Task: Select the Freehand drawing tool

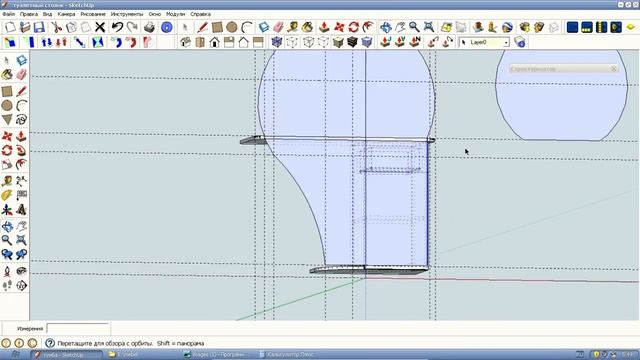Action: point(22,120)
